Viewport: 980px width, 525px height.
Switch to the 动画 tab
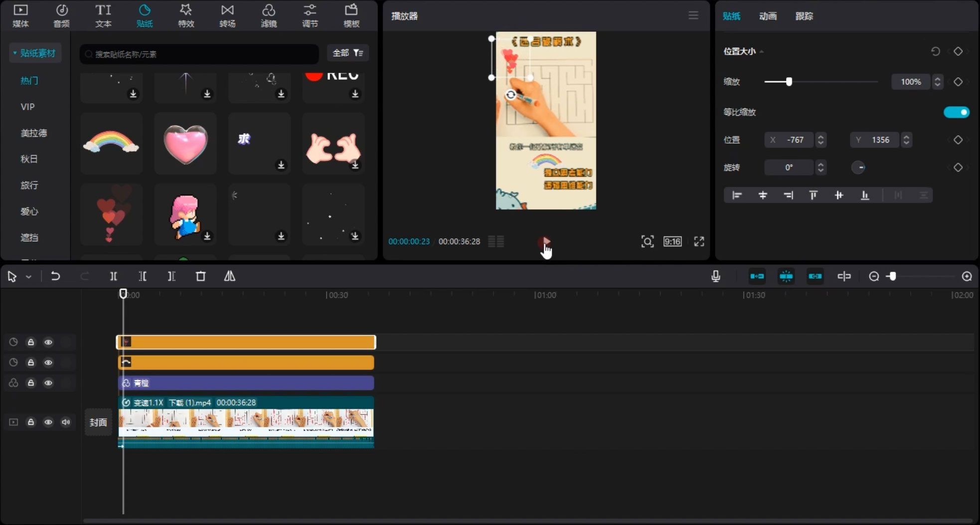tap(767, 16)
